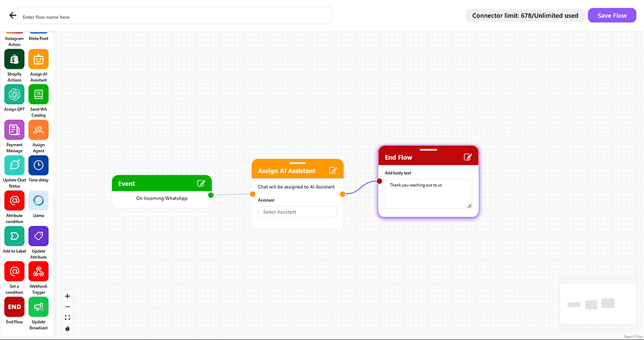The image size is (644, 340).
Task: Click the Assign AI Assistant orange input handle
Action: [x=252, y=194]
